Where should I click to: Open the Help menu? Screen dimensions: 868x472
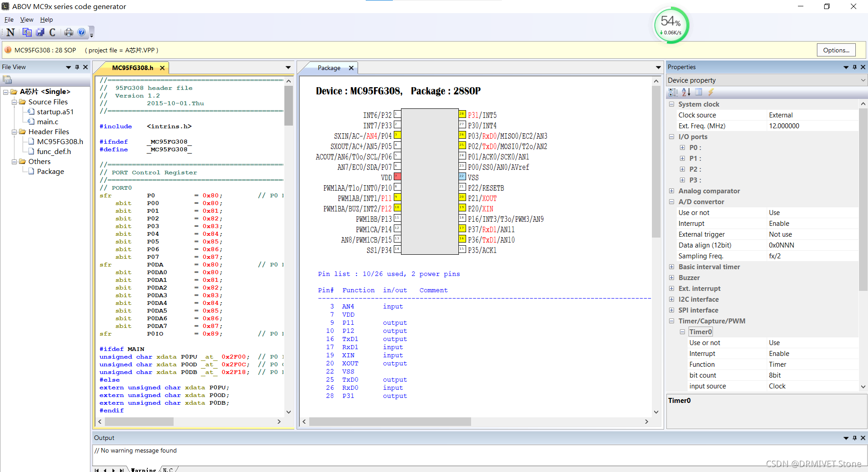[47, 19]
